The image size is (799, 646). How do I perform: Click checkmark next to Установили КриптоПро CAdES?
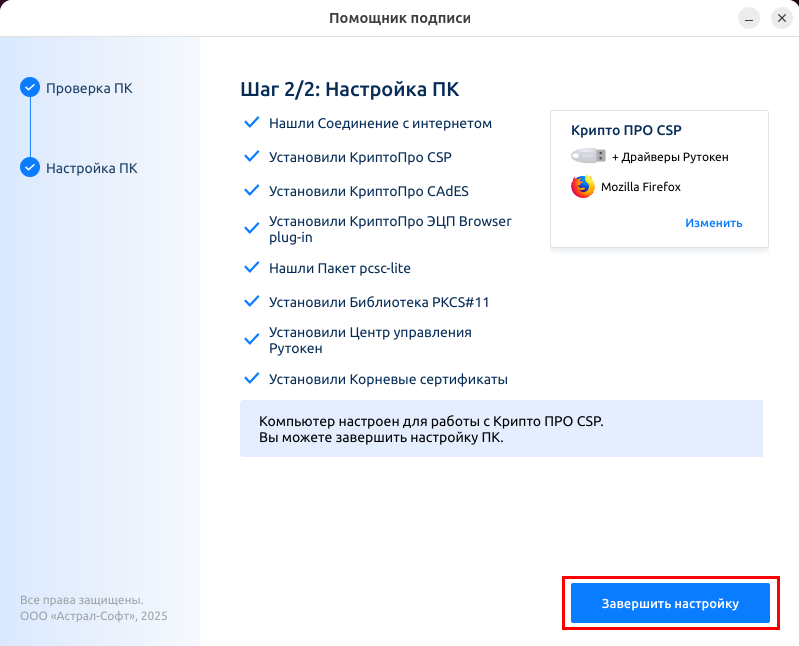click(252, 191)
